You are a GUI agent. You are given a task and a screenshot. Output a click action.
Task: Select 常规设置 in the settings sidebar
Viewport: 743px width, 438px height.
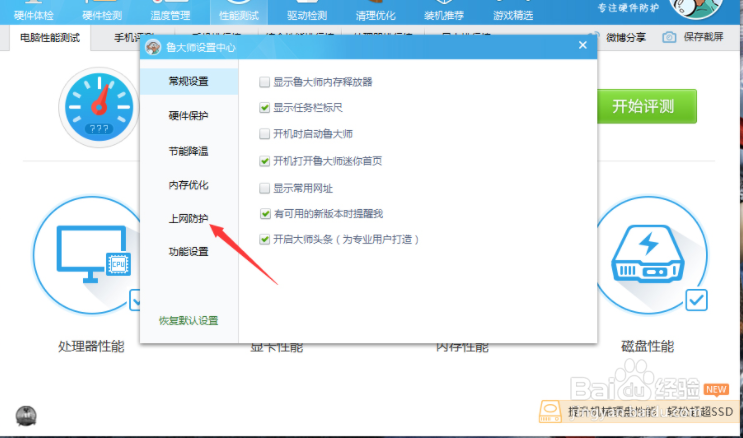189,81
